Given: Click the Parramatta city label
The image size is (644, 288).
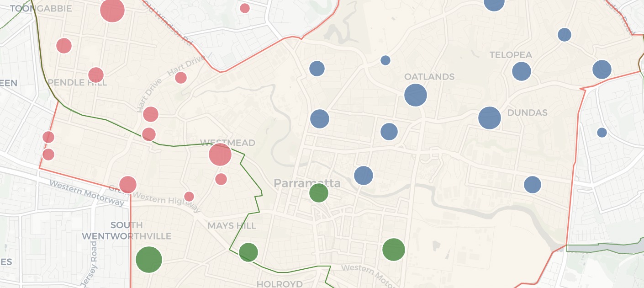Looking at the screenshot, I should pyautogui.click(x=307, y=183).
